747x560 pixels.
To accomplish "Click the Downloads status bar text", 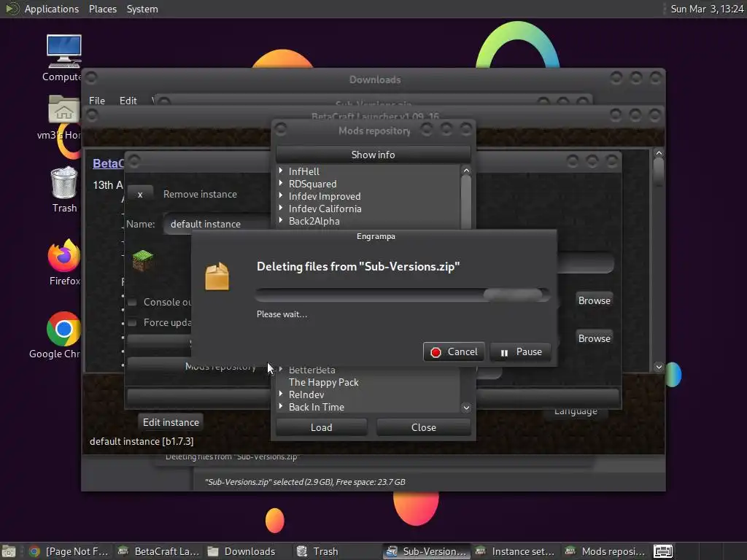I will point(305,482).
